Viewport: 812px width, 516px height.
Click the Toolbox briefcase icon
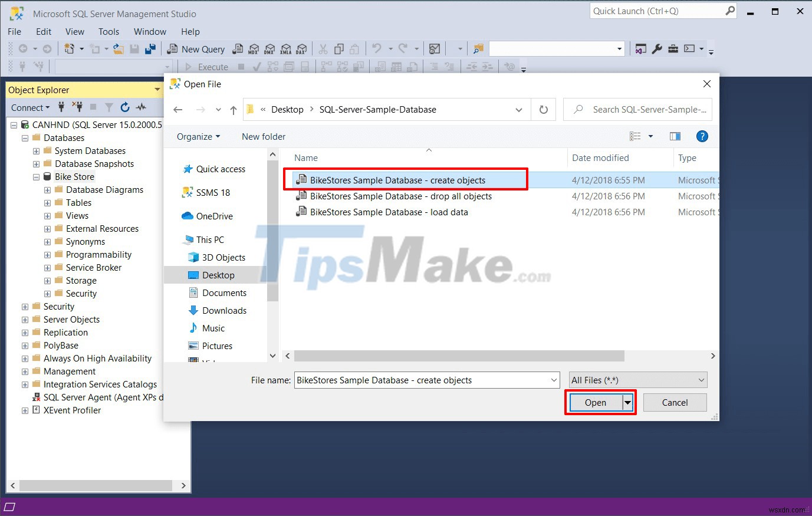pyautogui.click(x=673, y=49)
